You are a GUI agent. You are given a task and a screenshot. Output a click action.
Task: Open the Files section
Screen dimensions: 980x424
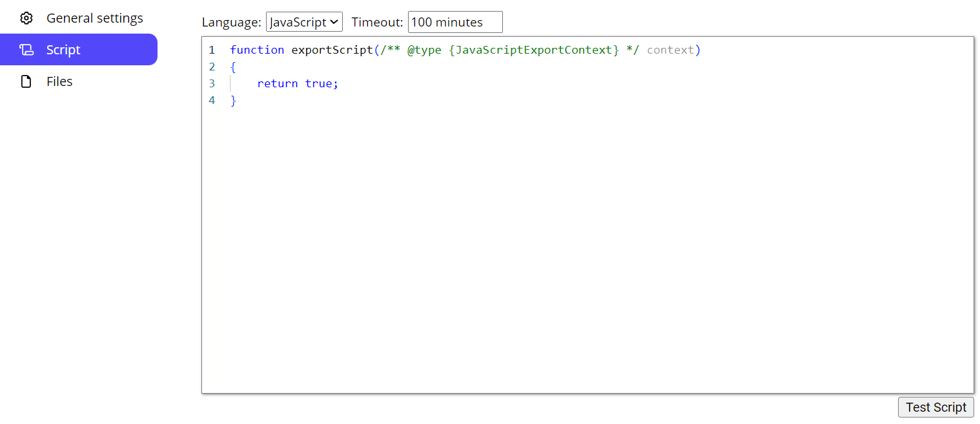[59, 81]
